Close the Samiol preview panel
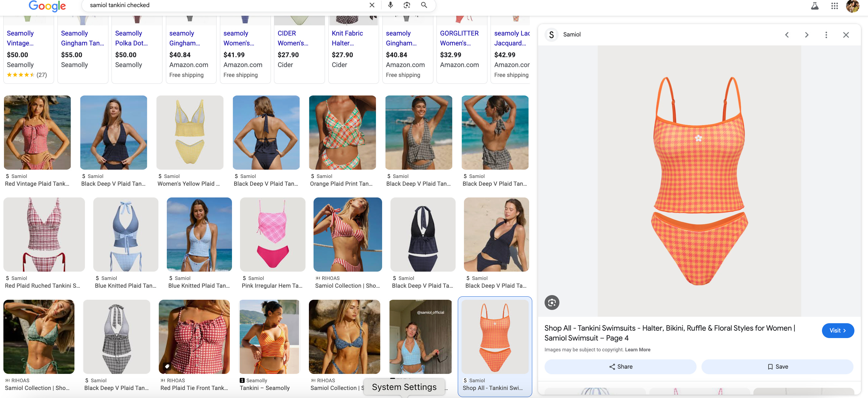The width and height of the screenshot is (868, 398). tap(846, 35)
